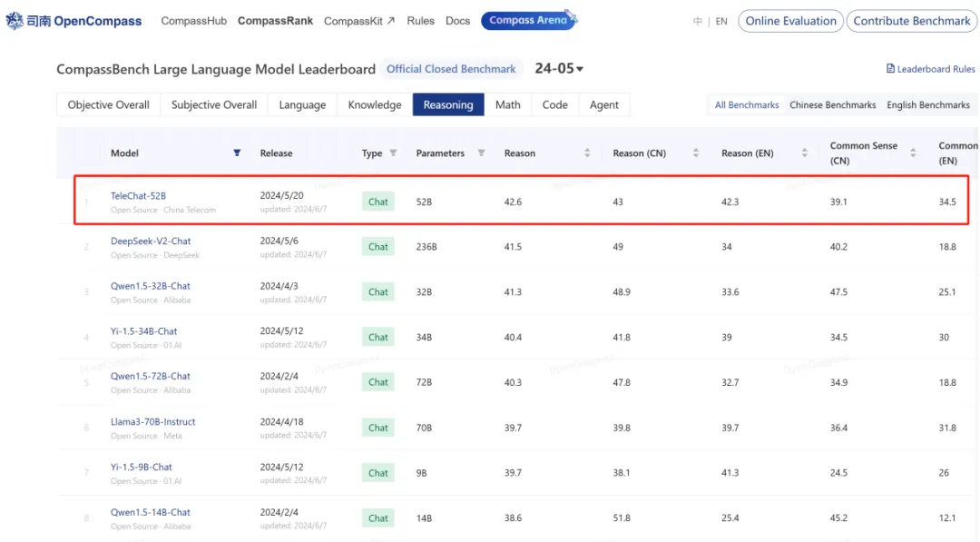Launch Compass Arena from the navbar
The image size is (980, 542).
[x=527, y=20]
